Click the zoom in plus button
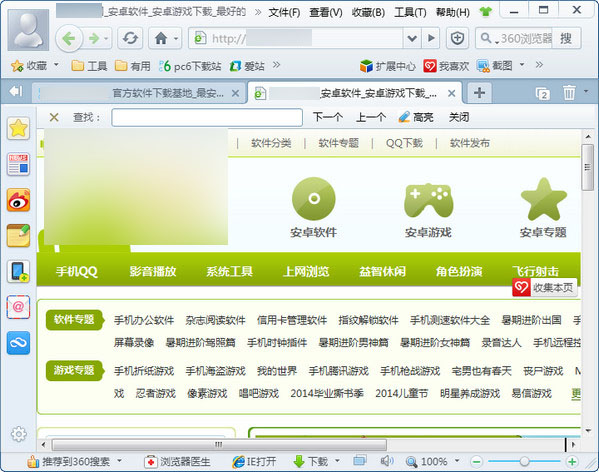Image resolution: width=599 pixels, height=472 pixels. click(x=572, y=462)
